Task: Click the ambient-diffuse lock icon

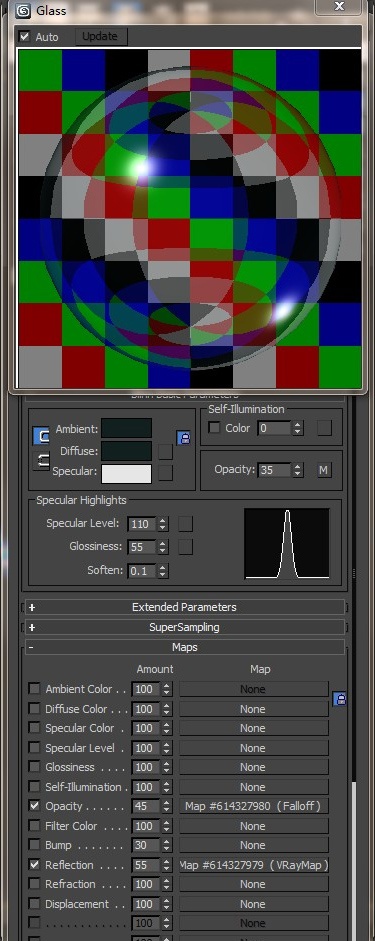Action: [184, 438]
